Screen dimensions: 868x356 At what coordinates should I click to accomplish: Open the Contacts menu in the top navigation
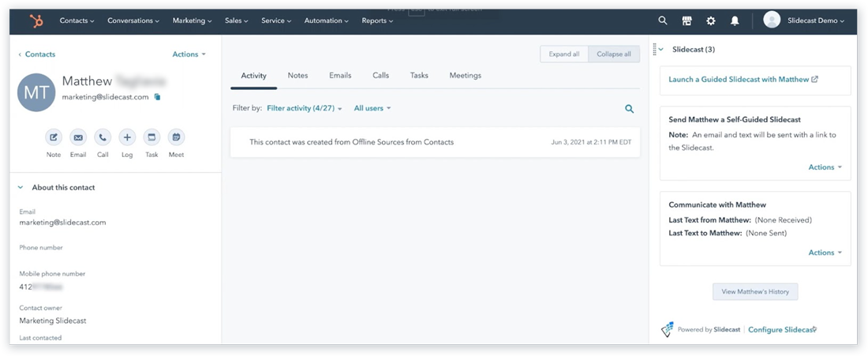[x=77, y=21]
